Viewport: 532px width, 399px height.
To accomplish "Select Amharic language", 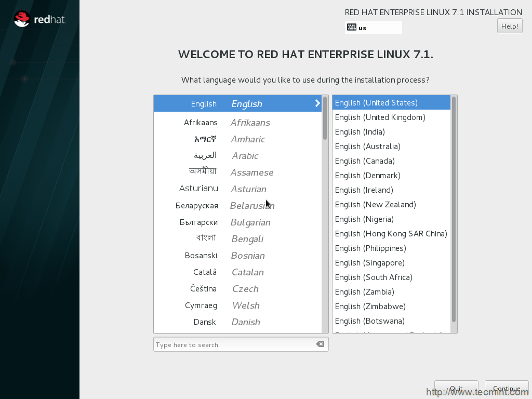I will [x=237, y=139].
